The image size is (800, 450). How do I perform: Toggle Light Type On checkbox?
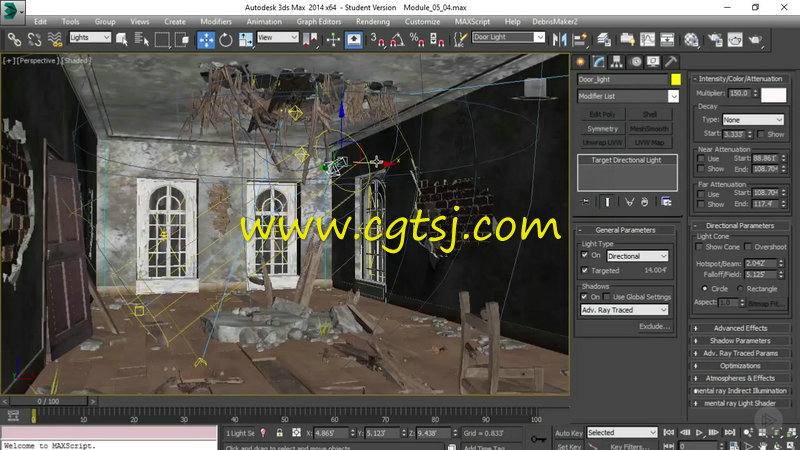pos(585,255)
